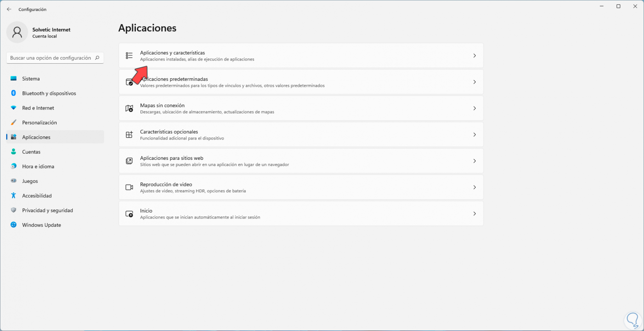Click the Aplicaciones y características list icon
This screenshot has width=644, height=331.
point(129,55)
